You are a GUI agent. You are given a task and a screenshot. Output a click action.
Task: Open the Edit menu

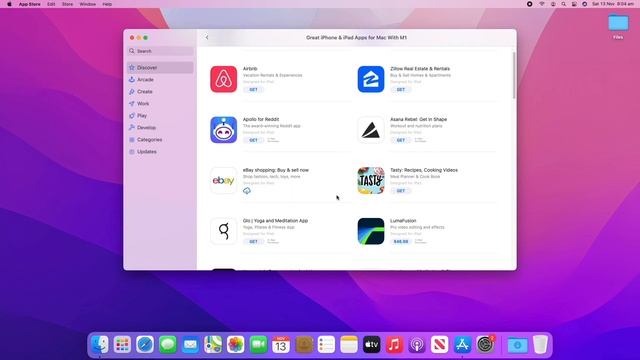[x=51, y=4]
